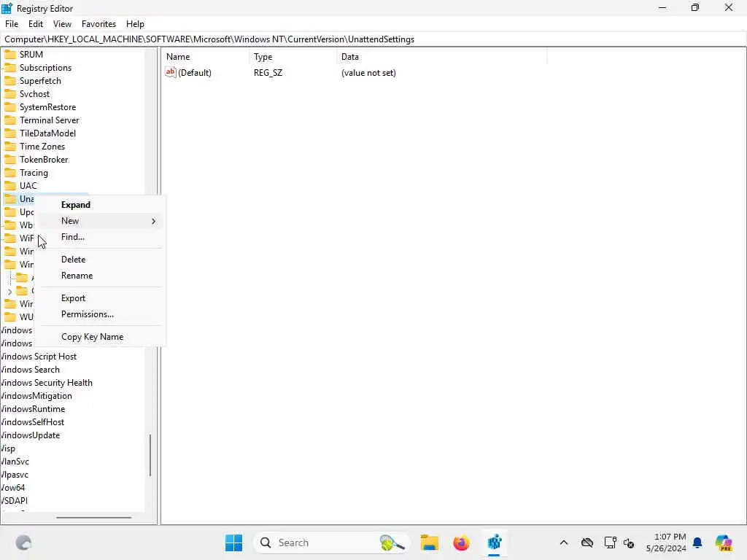Open the File menu
Viewport: 747px width, 560px height.
12,24
